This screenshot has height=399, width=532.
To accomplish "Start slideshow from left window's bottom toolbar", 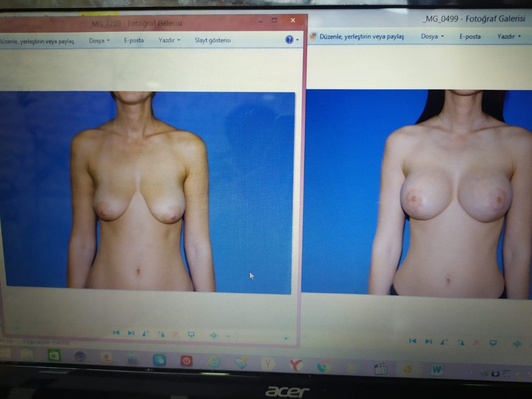I will (x=191, y=335).
